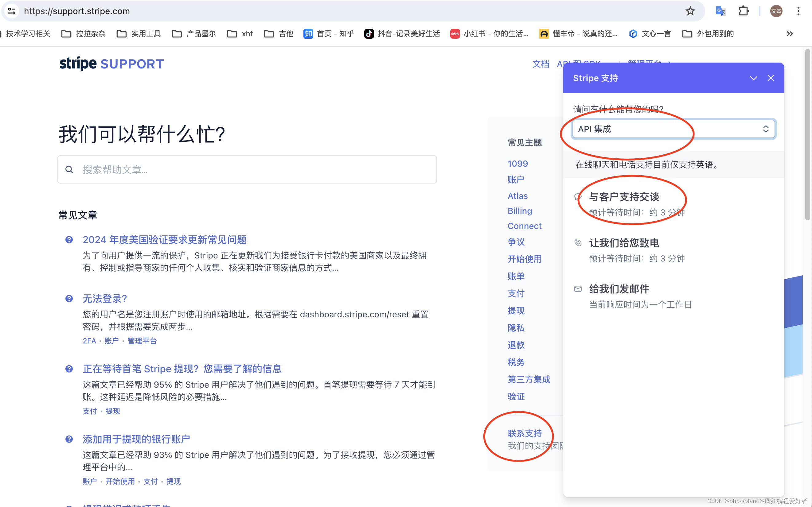Open the 账户 topic in 常见主题
The width and height of the screenshot is (812, 507).
click(x=516, y=180)
